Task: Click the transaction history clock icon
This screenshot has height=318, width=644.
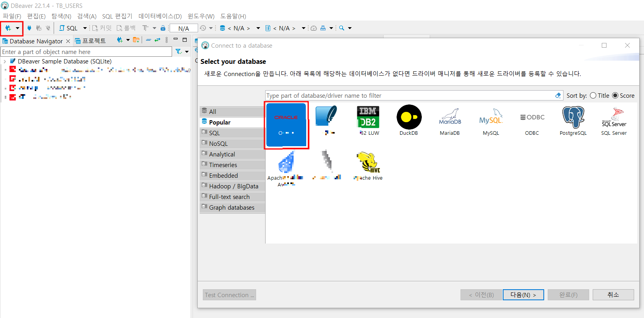Action: click(x=203, y=28)
